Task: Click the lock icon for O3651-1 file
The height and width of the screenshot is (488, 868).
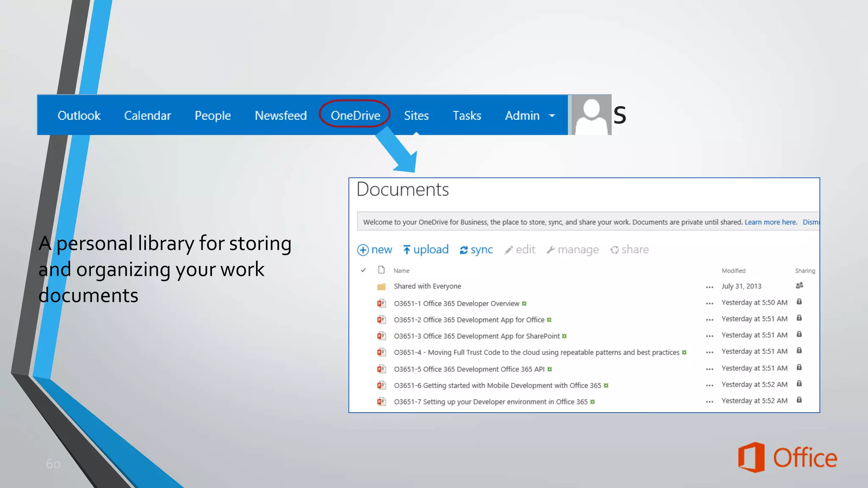Action: tap(799, 302)
